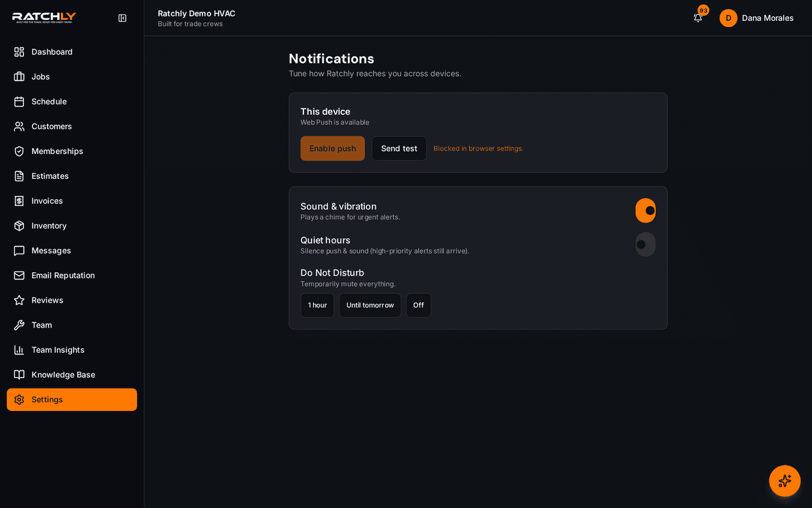Click the This device heading
Image resolution: width=812 pixels, height=508 pixels.
(x=325, y=112)
